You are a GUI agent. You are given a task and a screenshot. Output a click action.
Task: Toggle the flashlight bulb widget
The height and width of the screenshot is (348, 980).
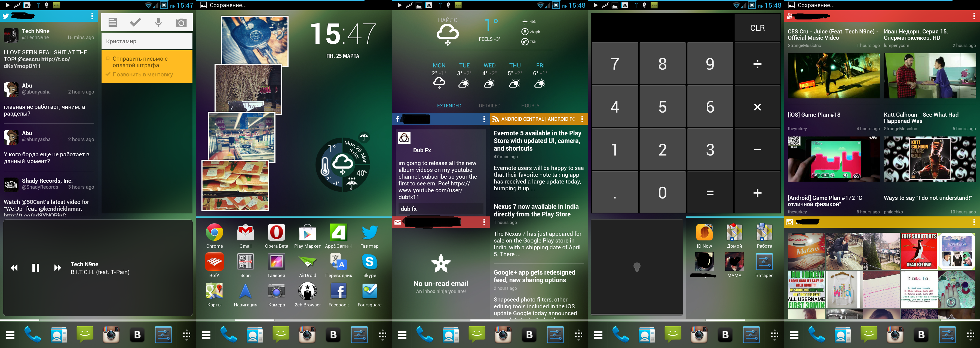[636, 267]
